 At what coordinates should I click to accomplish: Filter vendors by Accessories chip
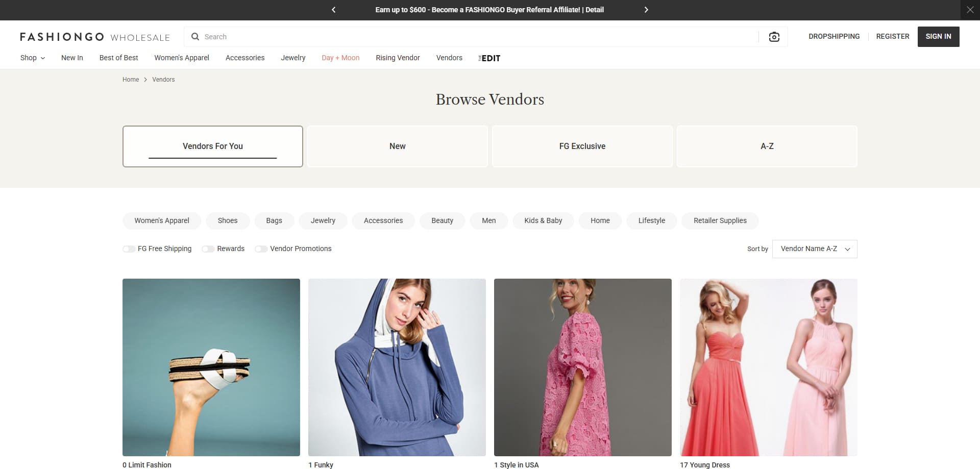point(383,220)
